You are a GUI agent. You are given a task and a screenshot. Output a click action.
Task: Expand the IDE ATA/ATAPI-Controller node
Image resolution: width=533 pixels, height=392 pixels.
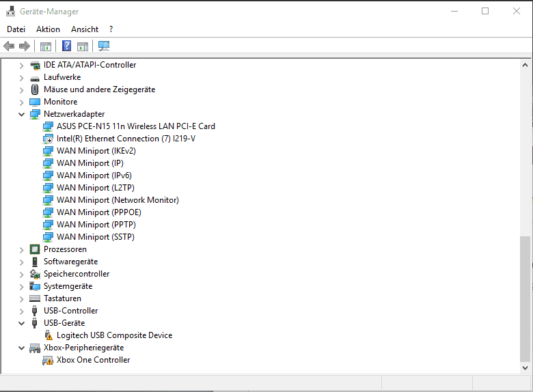pos(21,66)
